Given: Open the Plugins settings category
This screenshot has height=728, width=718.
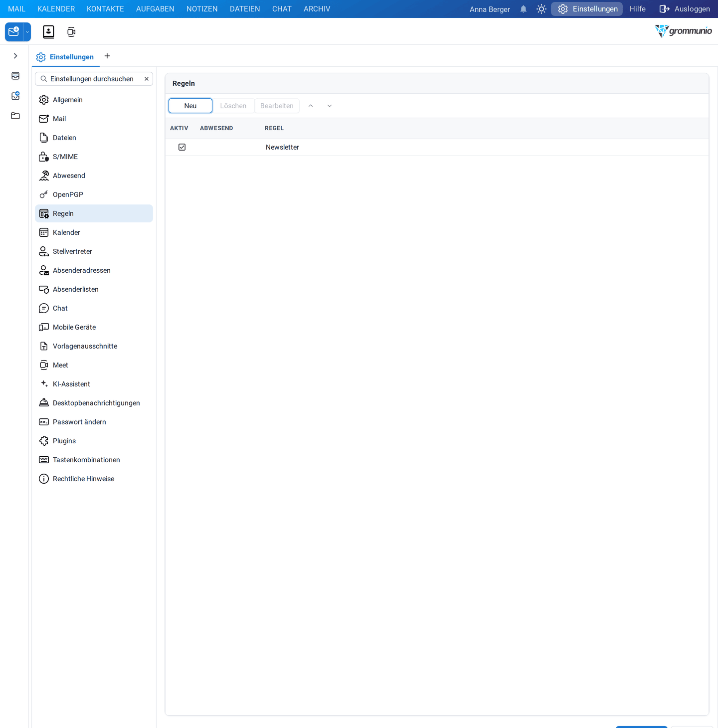Looking at the screenshot, I should pyautogui.click(x=94, y=441).
